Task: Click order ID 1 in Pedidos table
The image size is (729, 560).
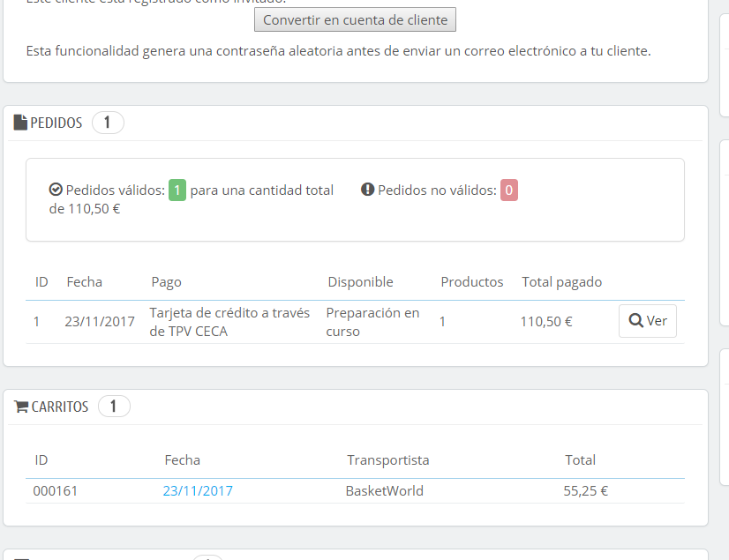Action: [x=36, y=322]
